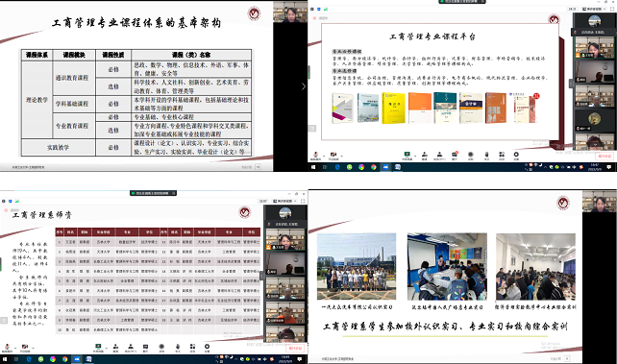The height and width of the screenshot is (364, 617).
Task: Open settings gear in top-right meeting toolbar
Action: tap(516, 155)
